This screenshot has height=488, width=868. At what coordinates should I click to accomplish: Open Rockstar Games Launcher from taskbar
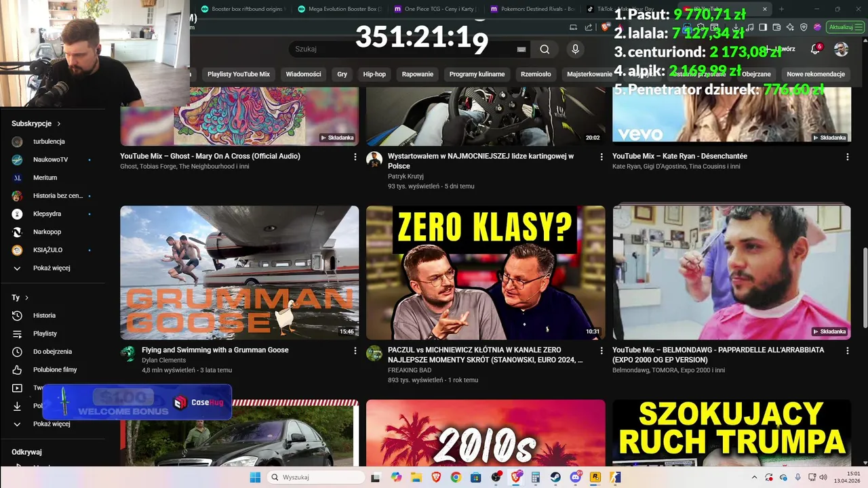[x=595, y=477]
